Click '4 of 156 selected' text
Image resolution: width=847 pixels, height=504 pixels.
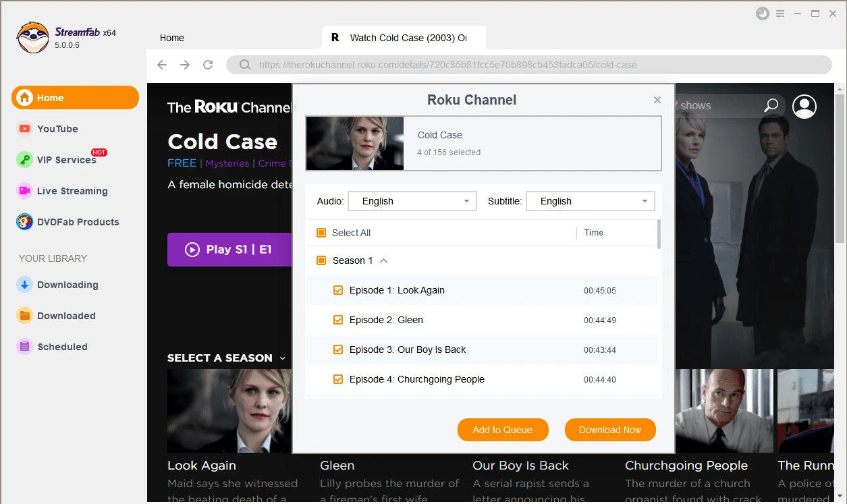pos(449,152)
